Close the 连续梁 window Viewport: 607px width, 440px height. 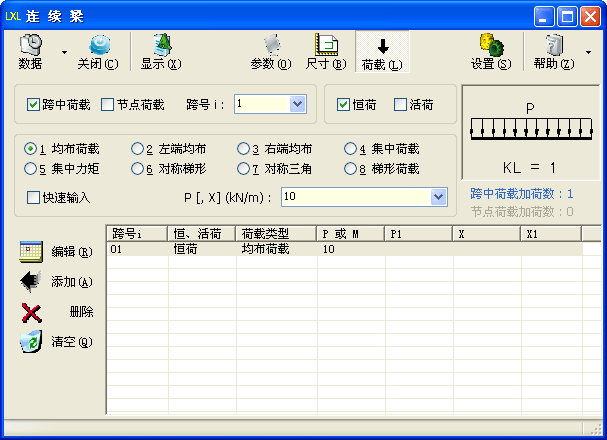click(x=590, y=17)
